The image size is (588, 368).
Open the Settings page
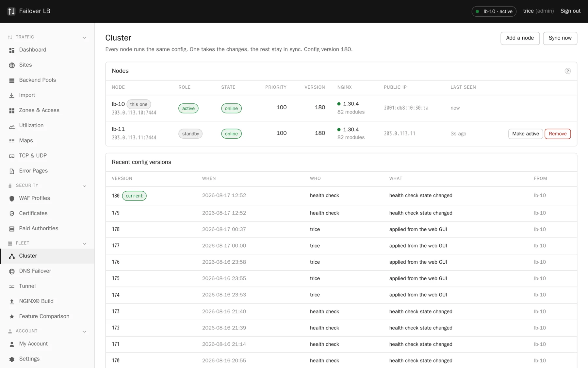point(47,359)
